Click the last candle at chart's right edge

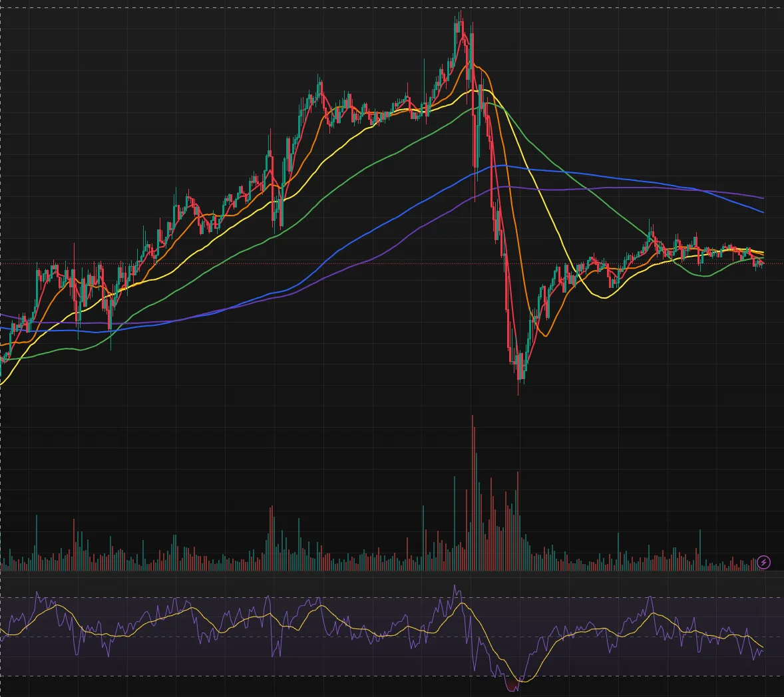[762, 262]
